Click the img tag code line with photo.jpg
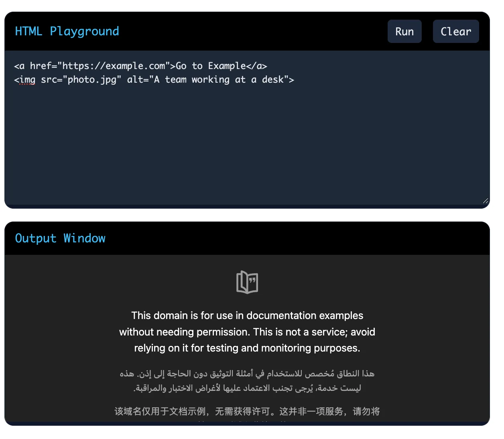 154,79
